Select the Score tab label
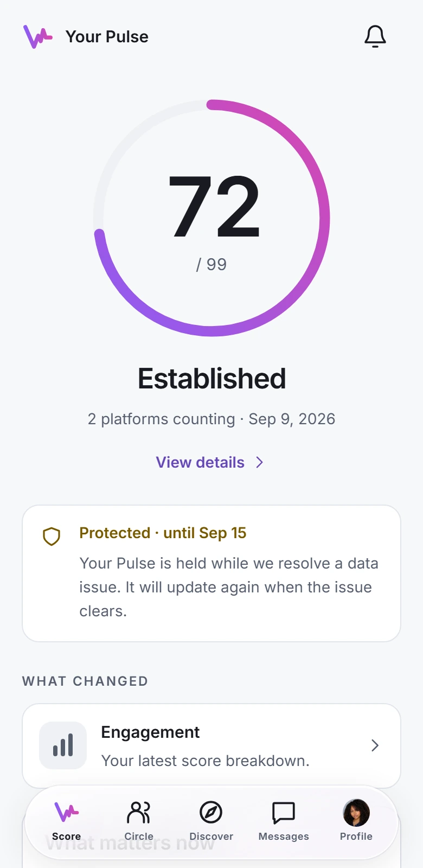Screen dimensions: 423x868 [x=67, y=837]
